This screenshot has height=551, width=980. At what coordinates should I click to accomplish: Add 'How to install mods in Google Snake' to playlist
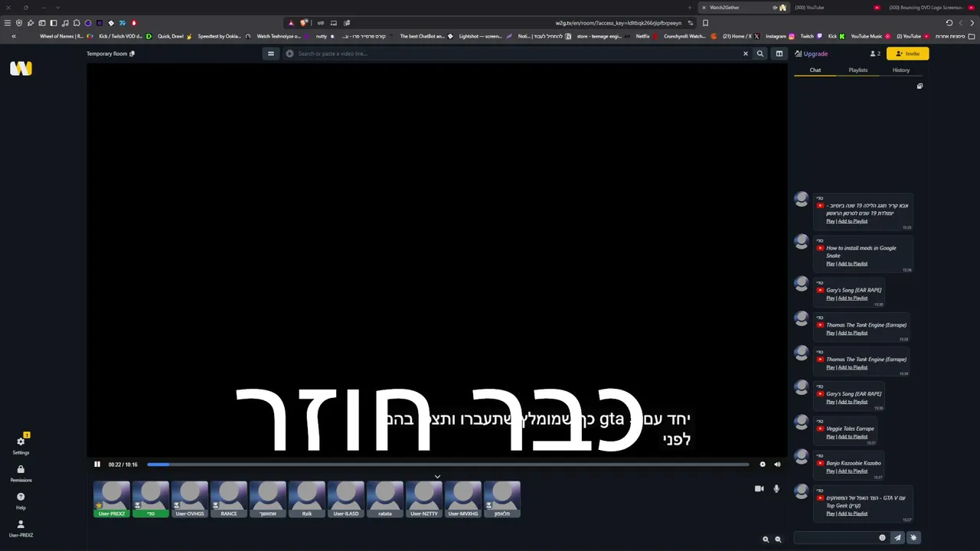click(x=853, y=263)
